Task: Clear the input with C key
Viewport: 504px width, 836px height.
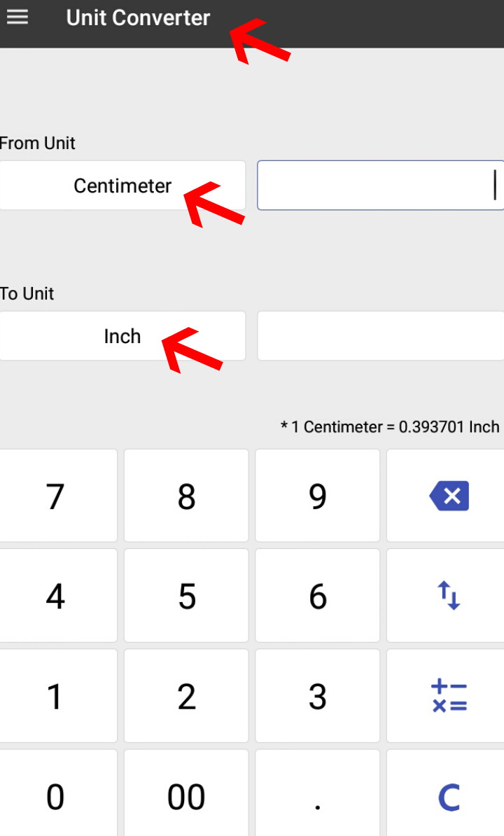Action: [448, 796]
